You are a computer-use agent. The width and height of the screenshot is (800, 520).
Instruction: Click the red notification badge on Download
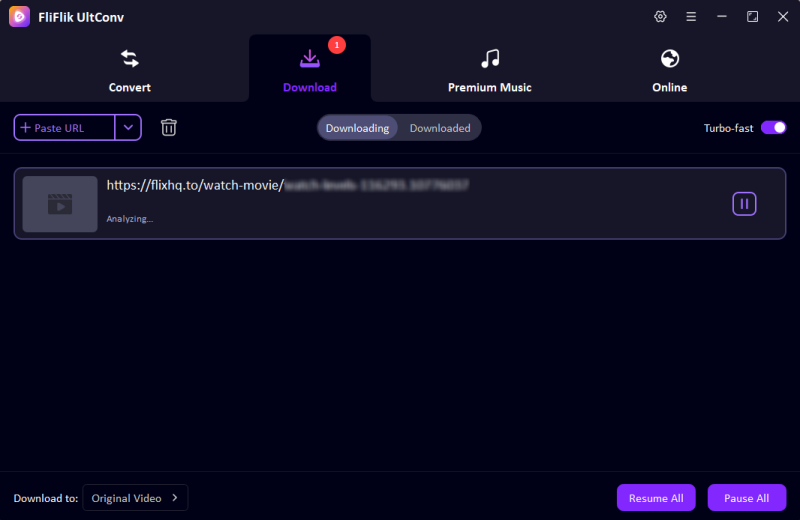pyautogui.click(x=336, y=45)
